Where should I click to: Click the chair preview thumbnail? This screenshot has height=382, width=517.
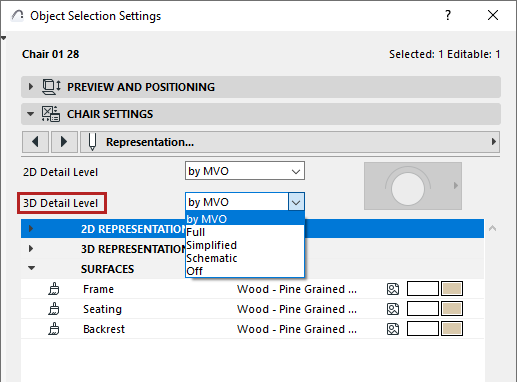pyautogui.click(x=413, y=186)
